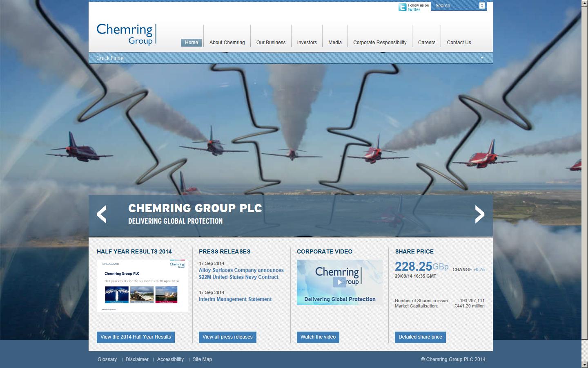Advance to the next banner slide via right arrow

(x=479, y=214)
